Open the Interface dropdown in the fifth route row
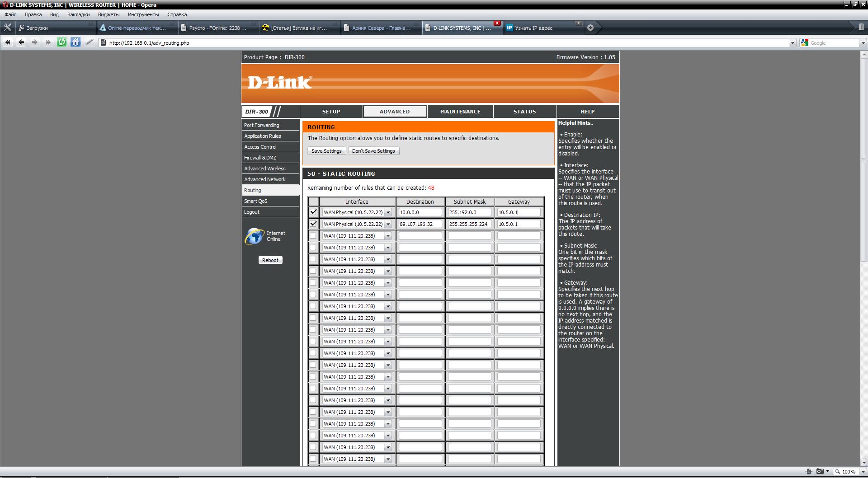 point(357,259)
